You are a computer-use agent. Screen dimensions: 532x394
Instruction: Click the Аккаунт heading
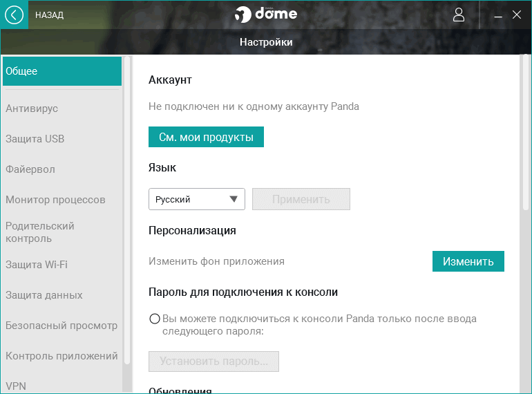(170, 79)
